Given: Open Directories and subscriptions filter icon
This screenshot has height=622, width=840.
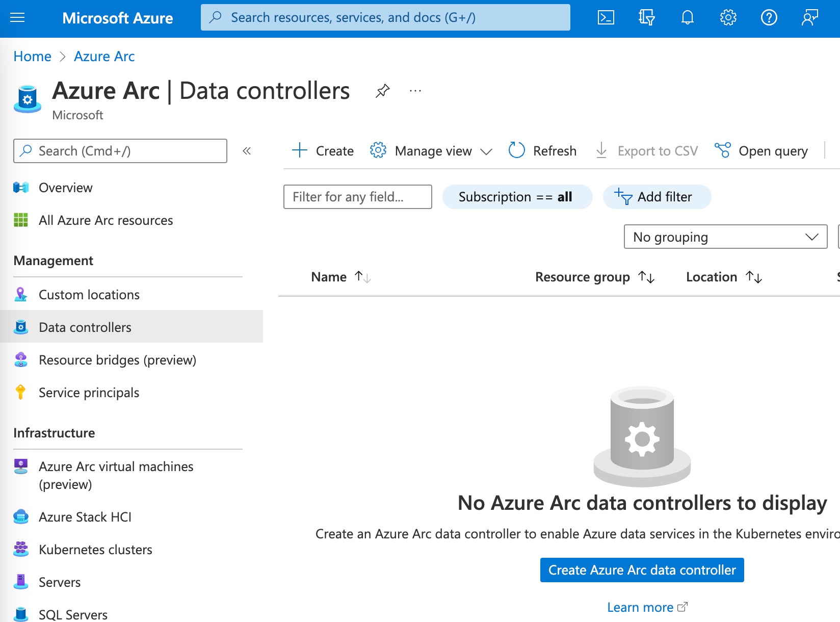Looking at the screenshot, I should pyautogui.click(x=646, y=18).
